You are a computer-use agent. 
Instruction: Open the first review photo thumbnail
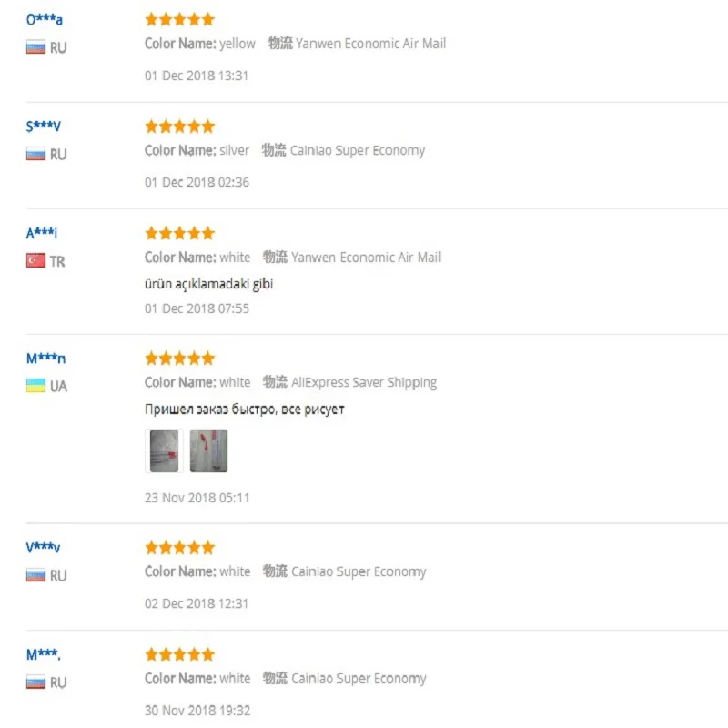pyautogui.click(x=164, y=450)
